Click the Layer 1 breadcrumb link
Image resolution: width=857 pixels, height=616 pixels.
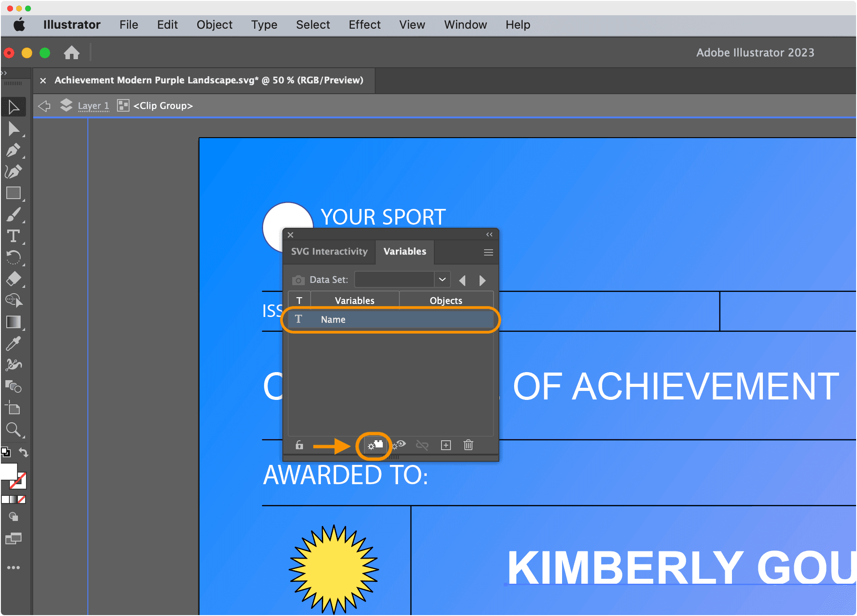93,106
